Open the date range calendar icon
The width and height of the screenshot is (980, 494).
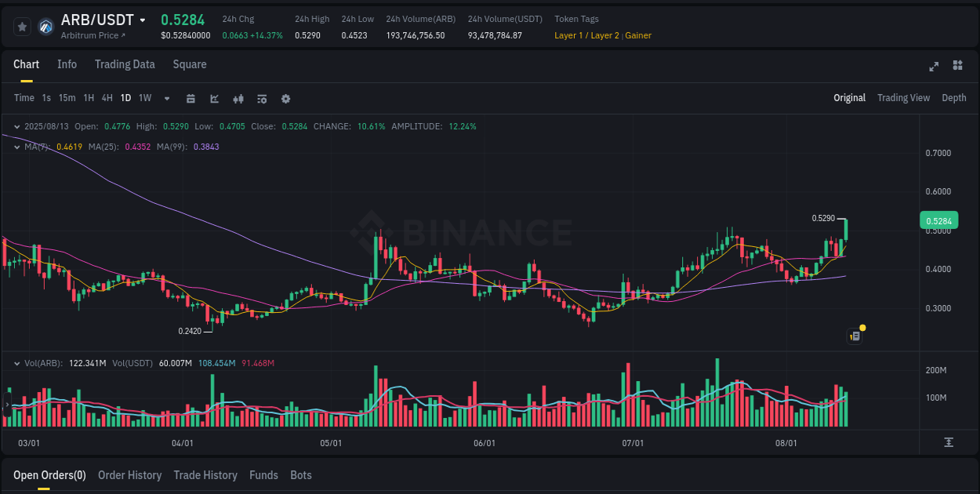tap(191, 99)
